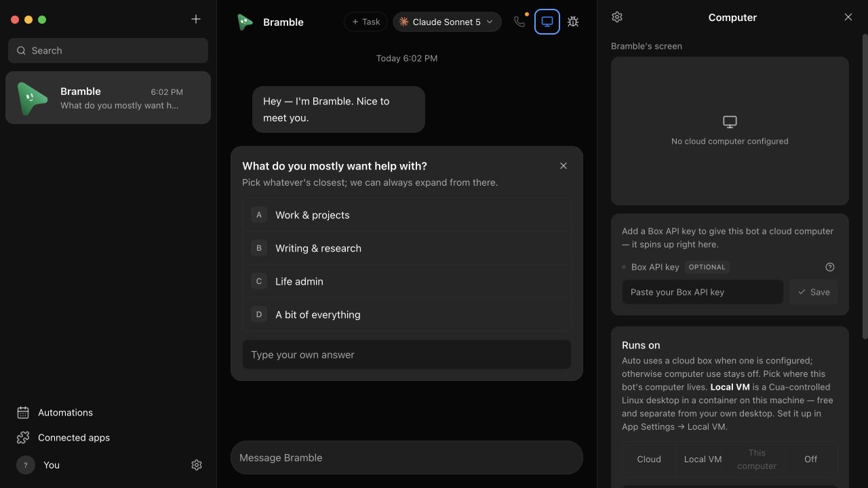
Task: Open app settings gear beside You
Action: coord(197,465)
